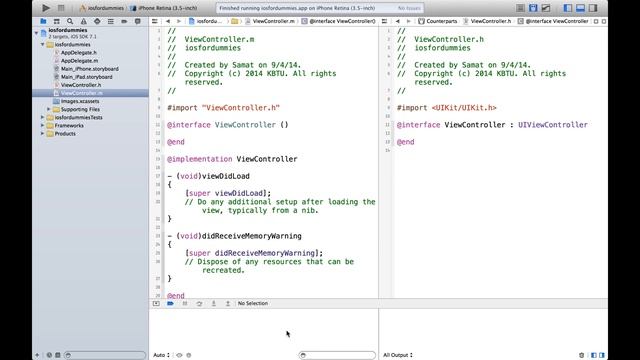Viewport: 640px width, 360px height.
Task: Focus the navigator filter field
Action: click(105, 355)
